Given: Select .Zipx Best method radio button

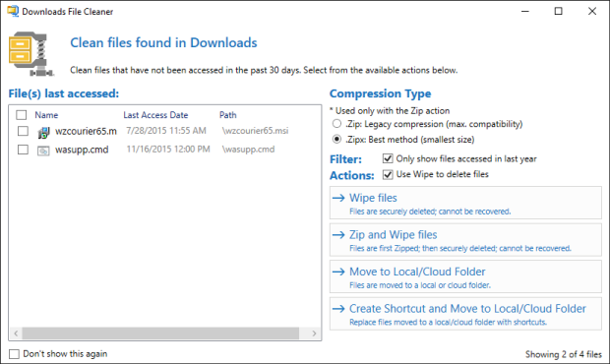Looking at the screenshot, I should coord(336,140).
